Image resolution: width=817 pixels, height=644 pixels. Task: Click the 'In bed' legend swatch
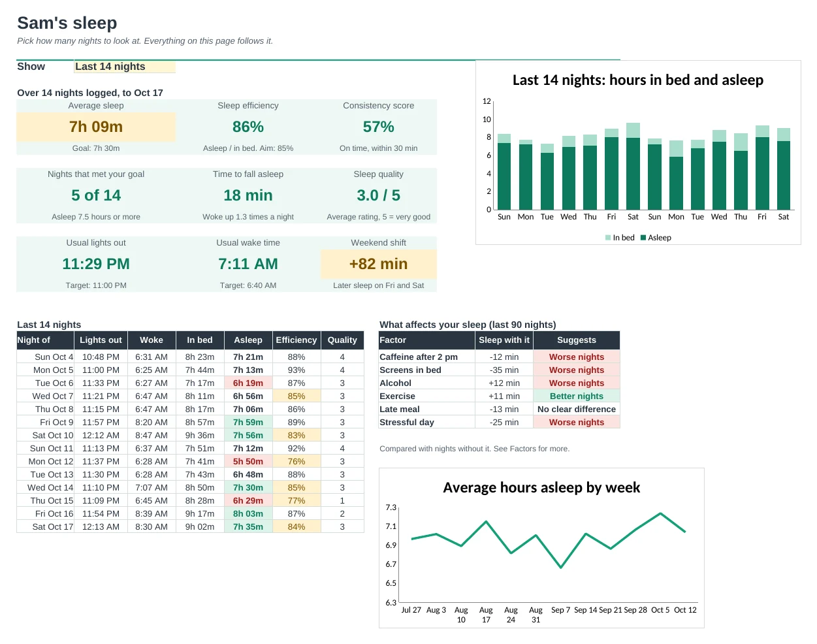pos(608,238)
